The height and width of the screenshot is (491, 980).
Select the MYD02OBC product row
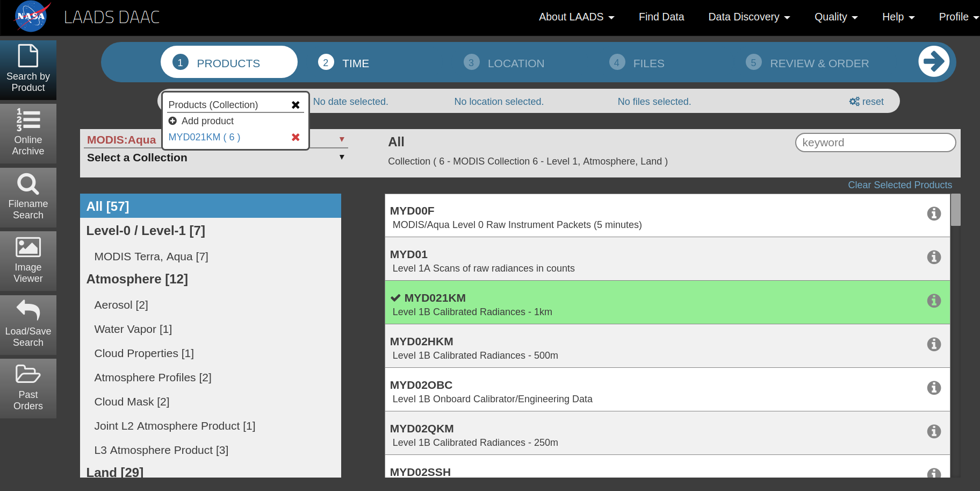(x=667, y=390)
